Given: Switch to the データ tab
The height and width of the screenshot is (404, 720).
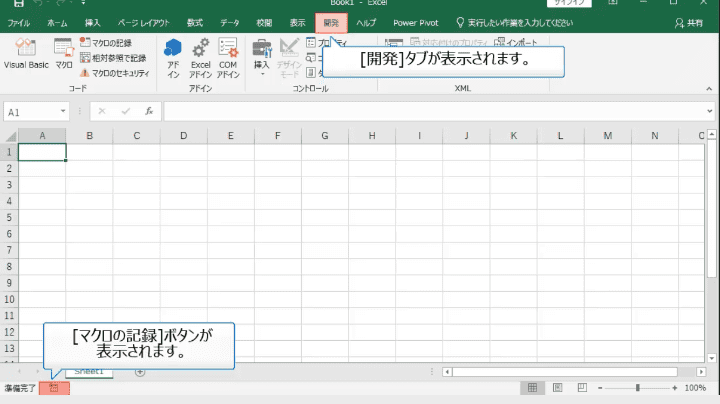Looking at the screenshot, I should tap(229, 23).
